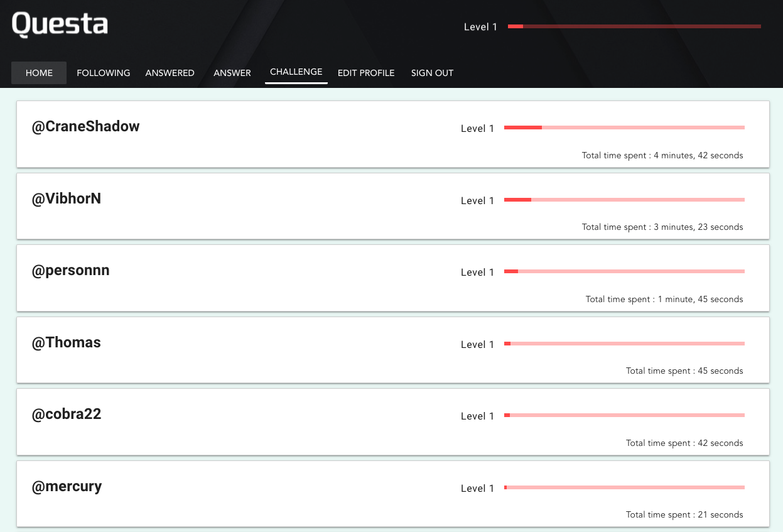
Task: Open the ANSWERED tab
Action: [170, 73]
